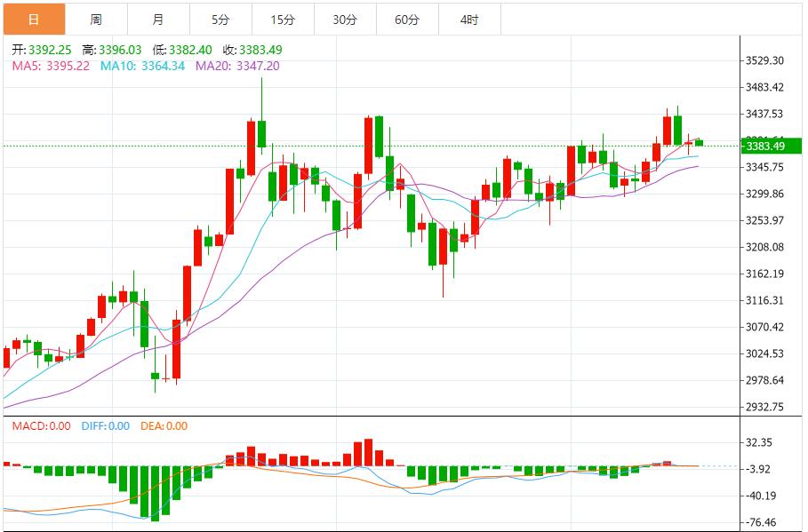This screenshot has width=808, height=532.
Task: Click the 3116.31 price axis label
Action: (764, 300)
